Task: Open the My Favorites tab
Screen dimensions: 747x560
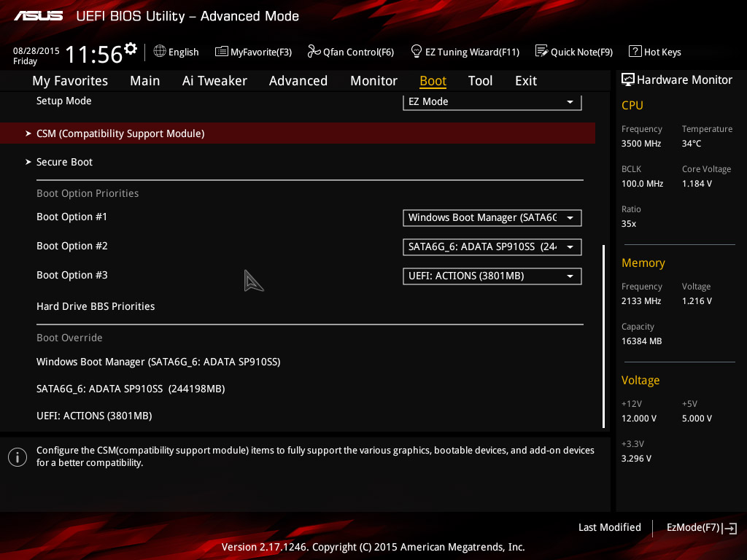Action: [x=70, y=81]
